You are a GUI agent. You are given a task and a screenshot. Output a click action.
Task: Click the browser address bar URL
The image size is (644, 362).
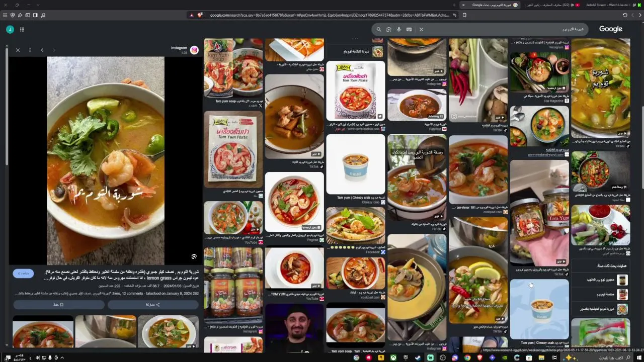[x=329, y=15]
